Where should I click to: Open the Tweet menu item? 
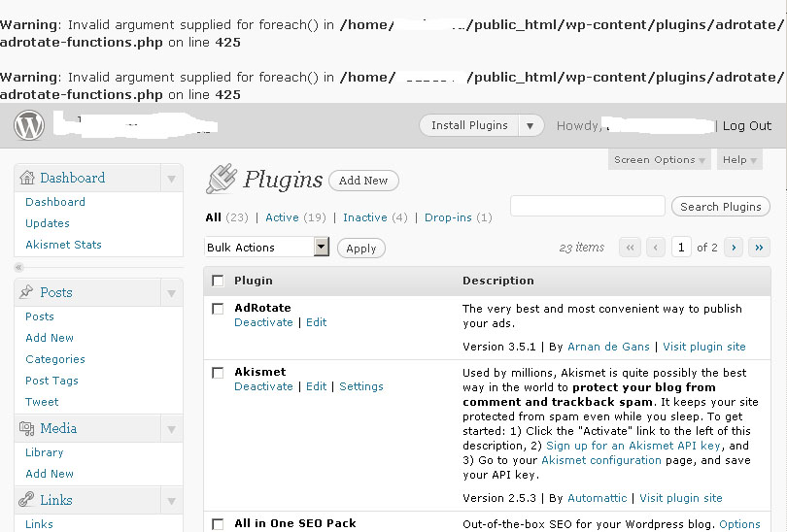tap(42, 402)
